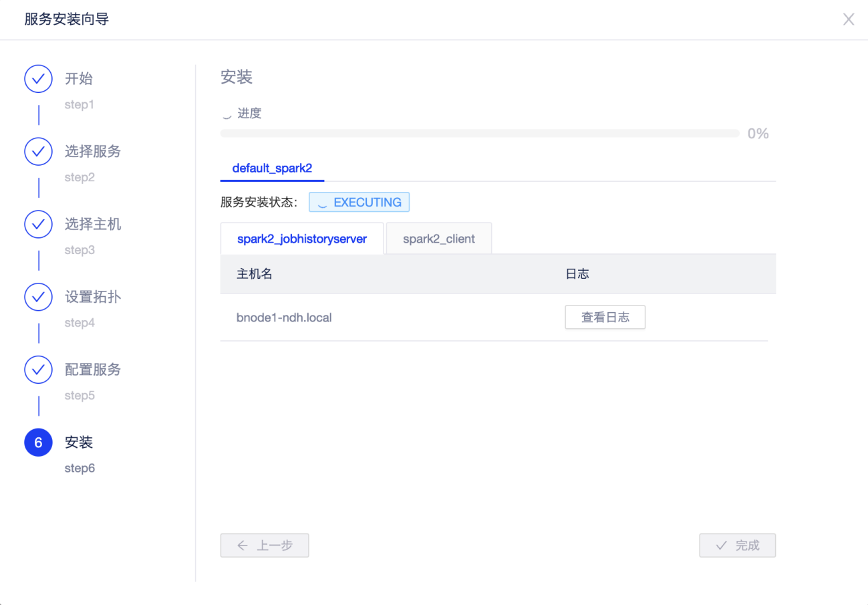Click the 主机名 column header
The image size is (868, 605).
click(255, 274)
